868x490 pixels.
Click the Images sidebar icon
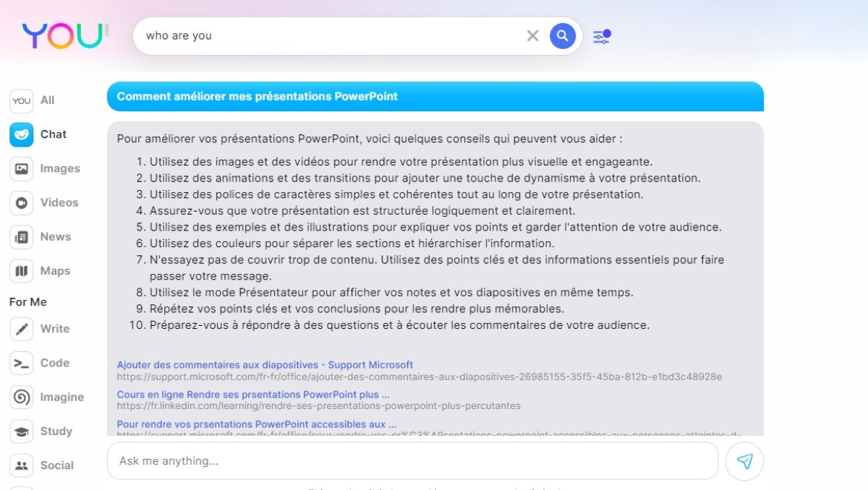coord(22,168)
